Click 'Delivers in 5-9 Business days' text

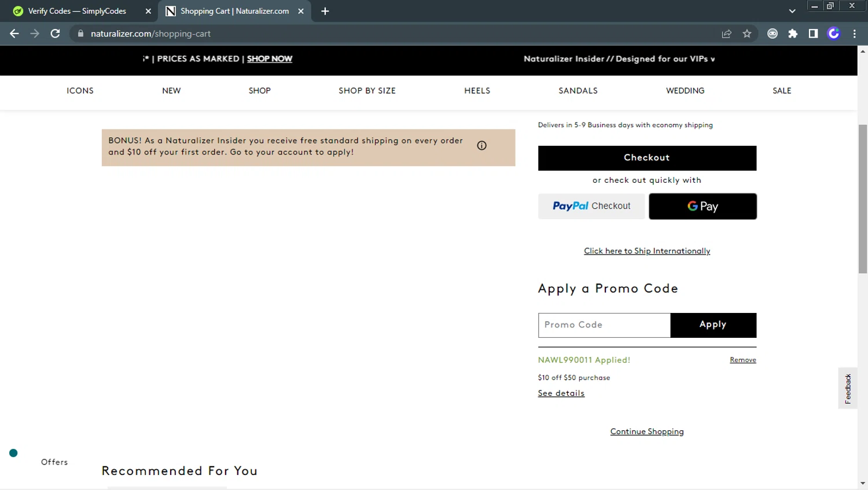[626, 125]
